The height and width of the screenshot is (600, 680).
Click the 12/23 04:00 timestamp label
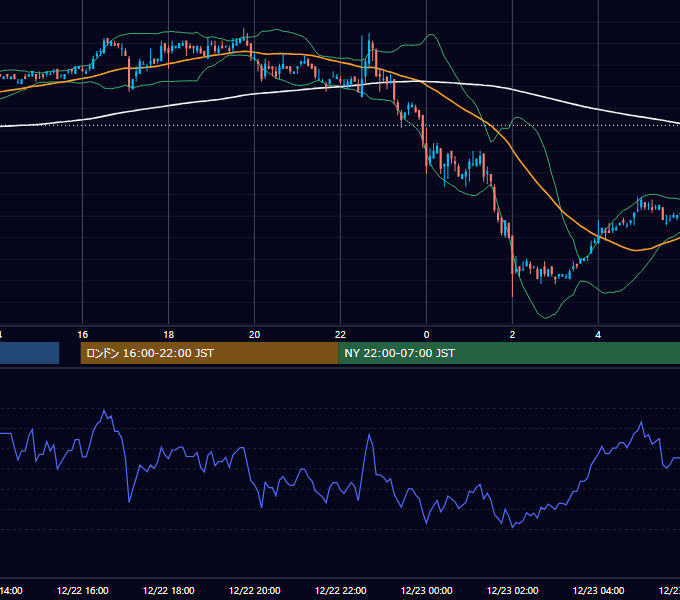pos(598,590)
